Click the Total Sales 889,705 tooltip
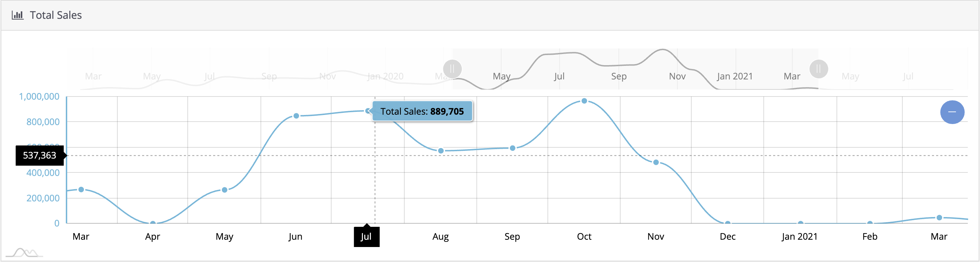 click(x=422, y=111)
